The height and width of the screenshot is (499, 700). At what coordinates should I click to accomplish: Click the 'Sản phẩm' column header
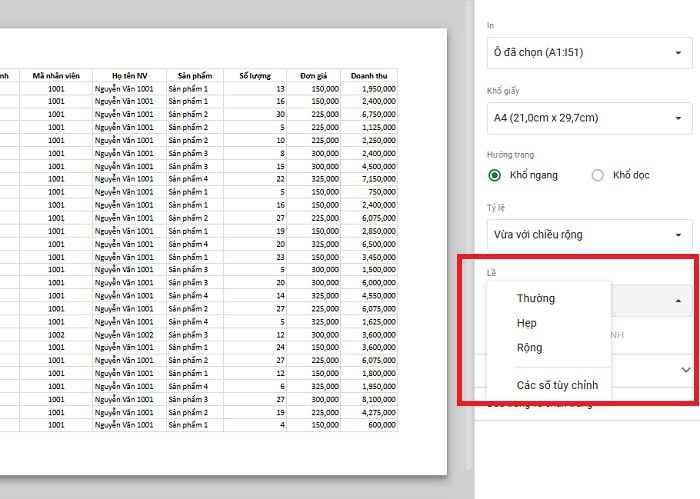point(195,75)
